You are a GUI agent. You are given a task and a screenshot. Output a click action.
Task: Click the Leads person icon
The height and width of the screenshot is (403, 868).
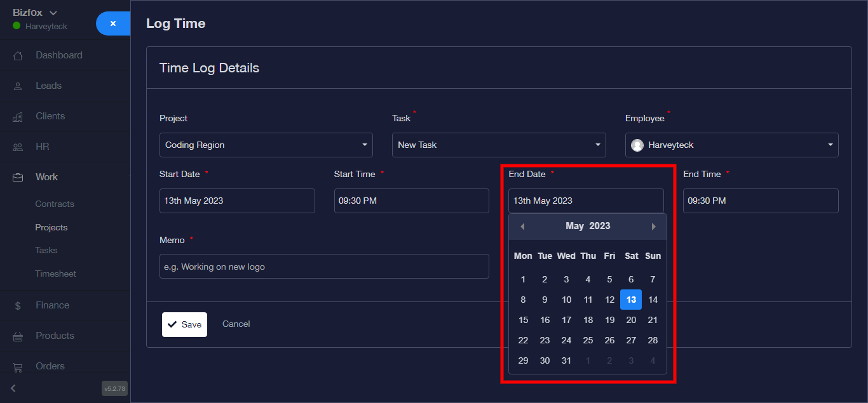pyautogui.click(x=18, y=86)
